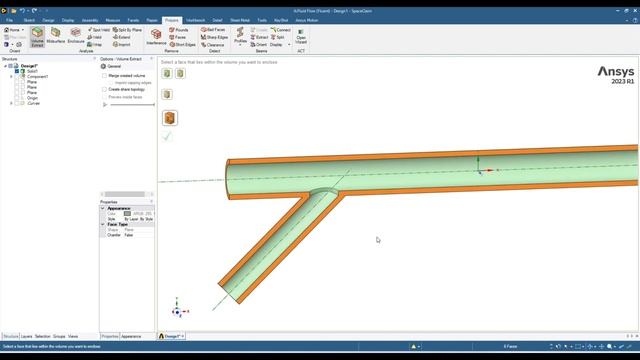
Task: Open the Selection panel tab
Action: click(42, 336)
